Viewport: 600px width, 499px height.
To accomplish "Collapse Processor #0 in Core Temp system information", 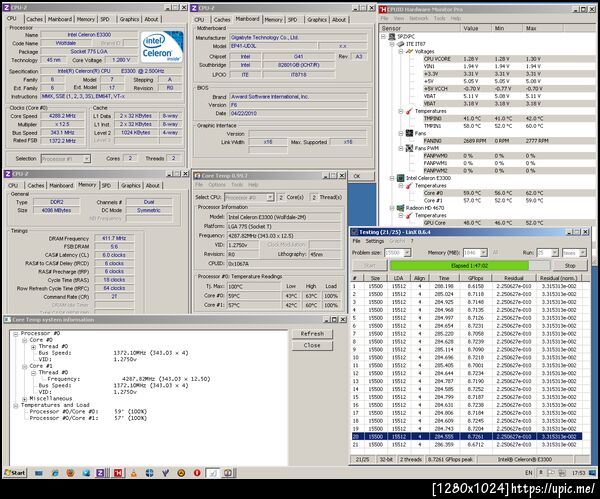I will [16, 334].
